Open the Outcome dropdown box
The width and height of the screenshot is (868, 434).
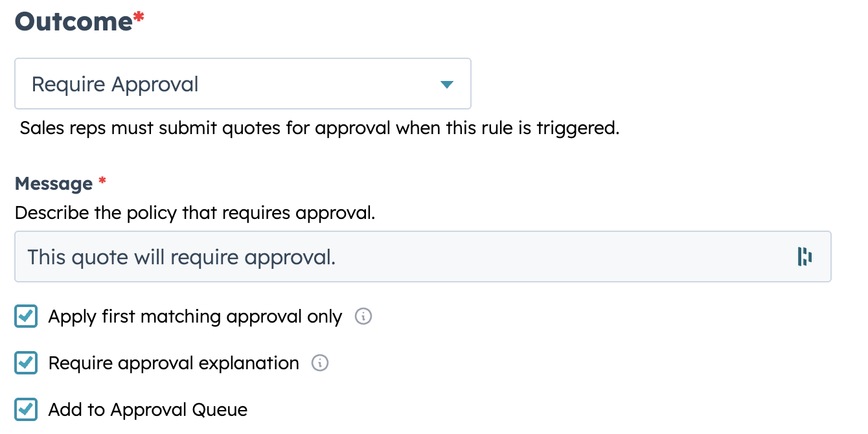coord(242,84)
